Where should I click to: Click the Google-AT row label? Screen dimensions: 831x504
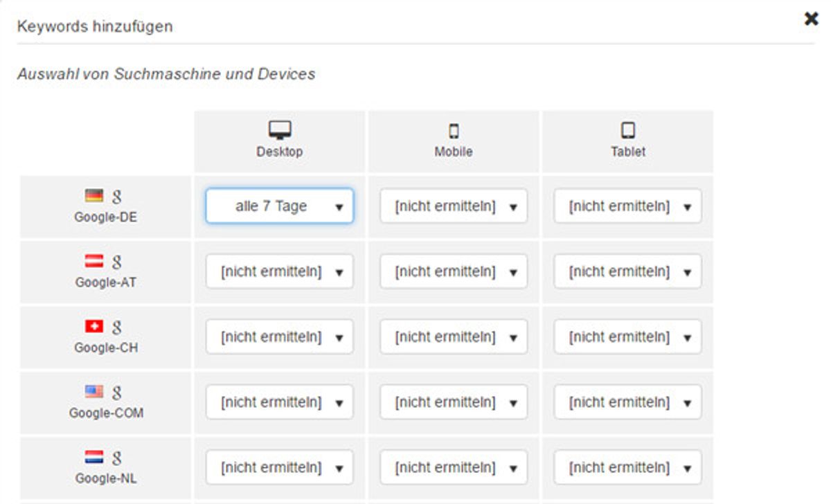coord(106,282)
